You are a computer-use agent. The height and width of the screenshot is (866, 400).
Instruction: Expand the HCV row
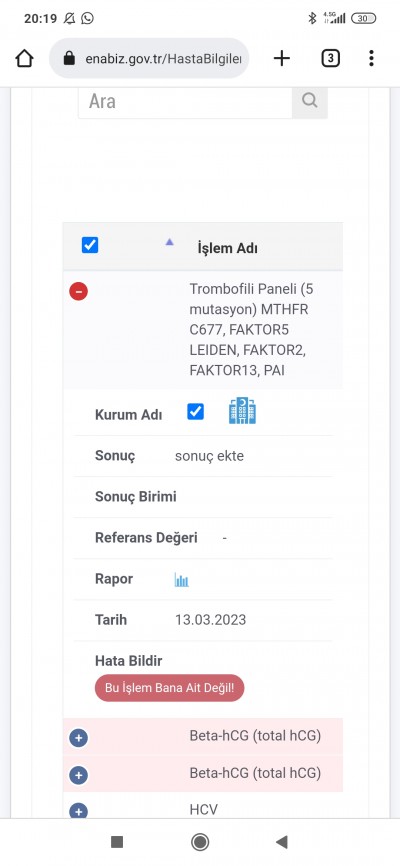click(x=78, y=811)
